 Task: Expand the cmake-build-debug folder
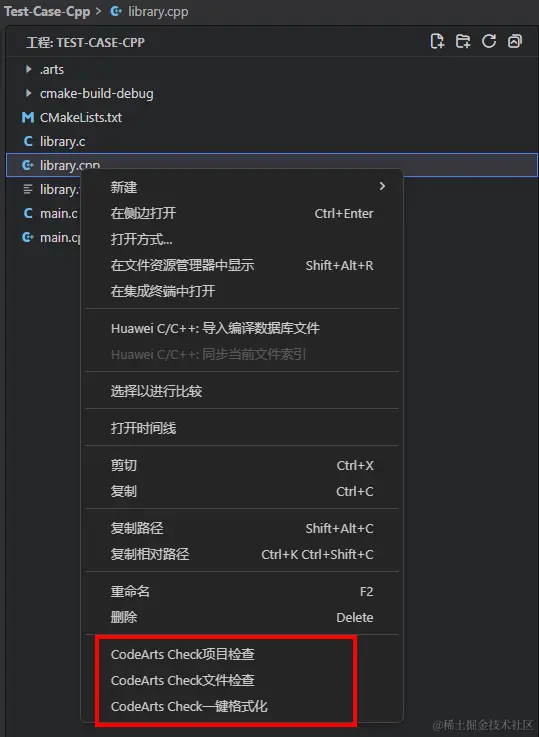point(29,93)
